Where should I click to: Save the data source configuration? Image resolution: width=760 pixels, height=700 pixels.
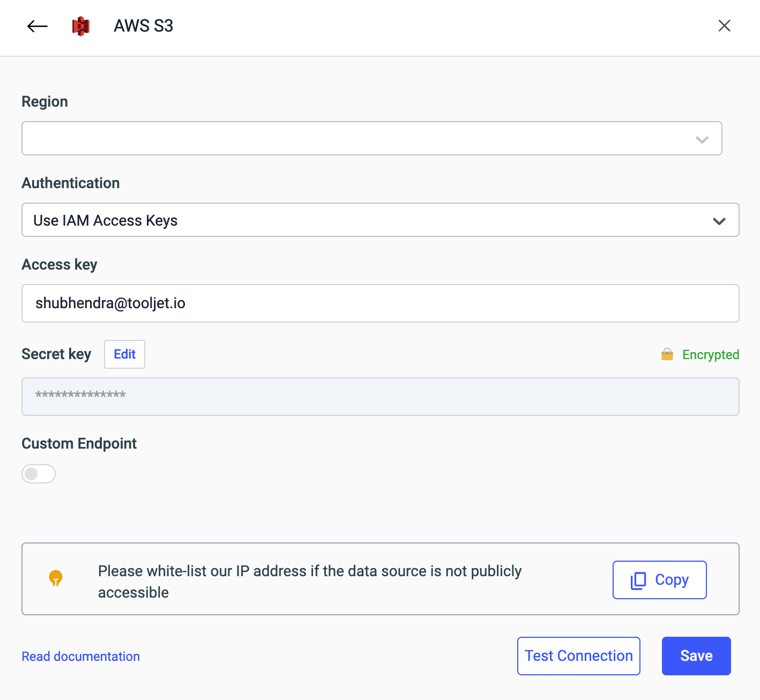[696, 656]
